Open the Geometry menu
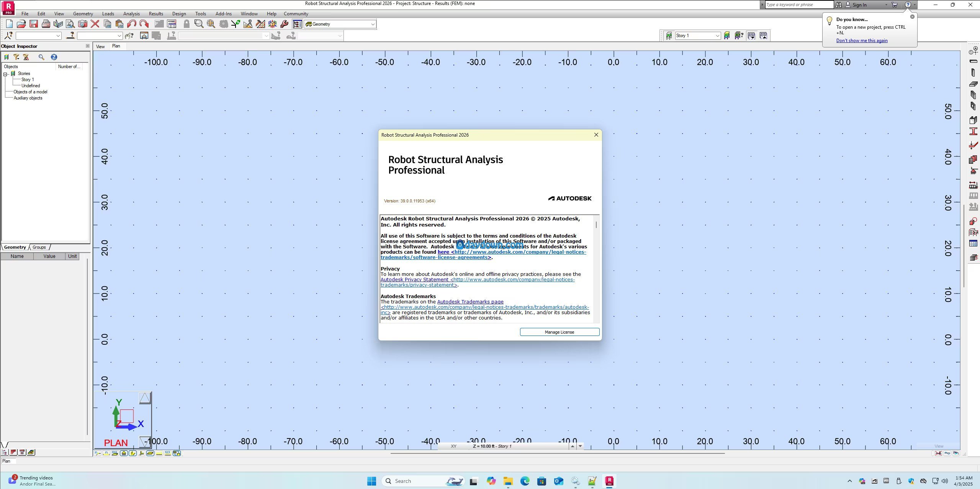The height and width of the screenshot is (489, 980). click(x=83, y=14)
